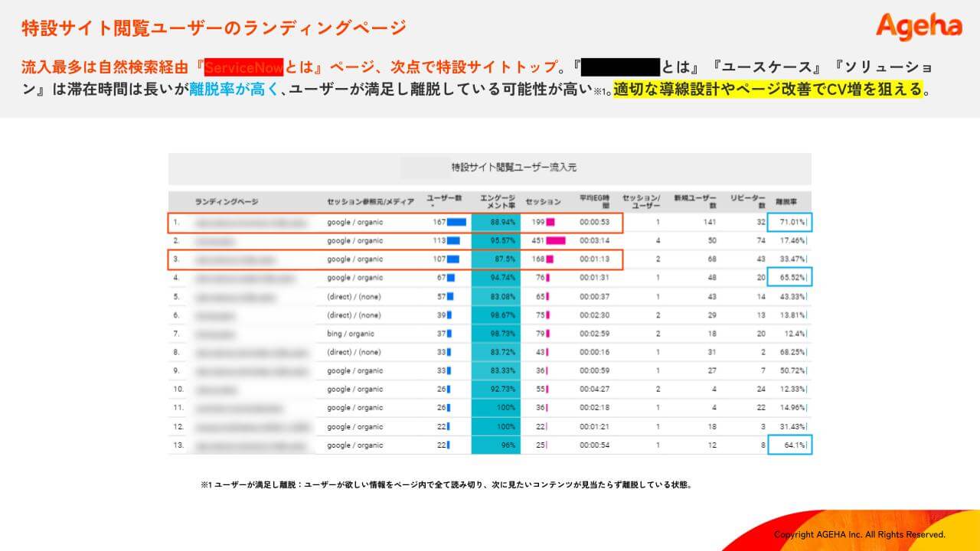The image size is (980, 551).
Task: Click the highlighted phrase 離脱率が高く
Action: (234, 89)
